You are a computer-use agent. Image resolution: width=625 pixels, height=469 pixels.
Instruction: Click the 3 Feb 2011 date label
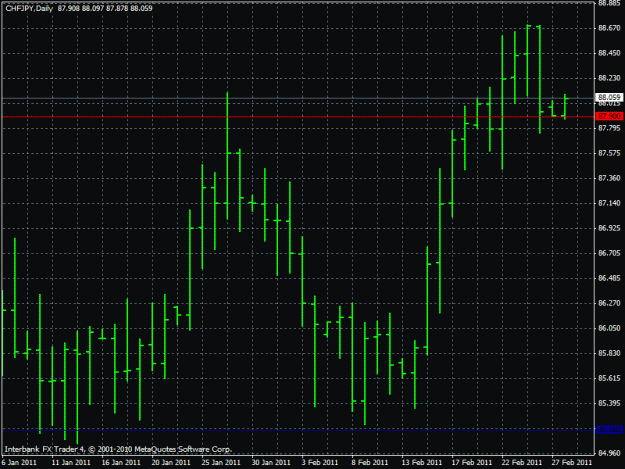tap(320, 462)
